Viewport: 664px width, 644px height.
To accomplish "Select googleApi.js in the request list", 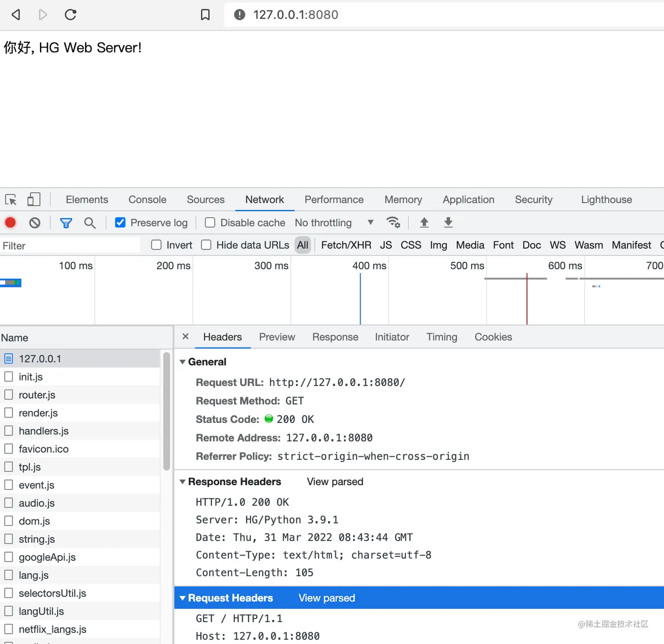I will pos(80,557).
